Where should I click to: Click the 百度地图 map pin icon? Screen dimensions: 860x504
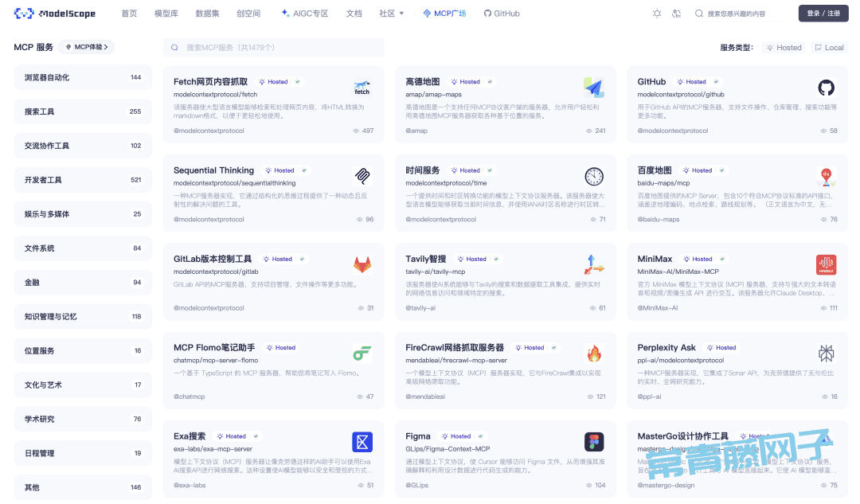click(826, 176)
